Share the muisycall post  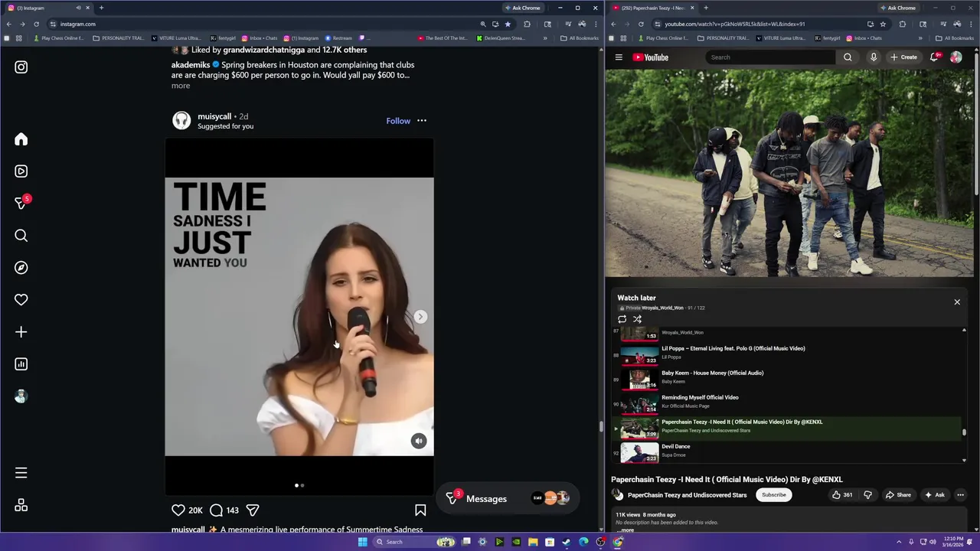(253, 510)
